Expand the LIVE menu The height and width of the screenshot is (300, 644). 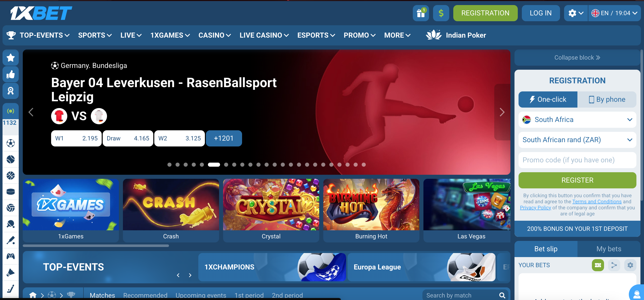(x=131, y=35)
